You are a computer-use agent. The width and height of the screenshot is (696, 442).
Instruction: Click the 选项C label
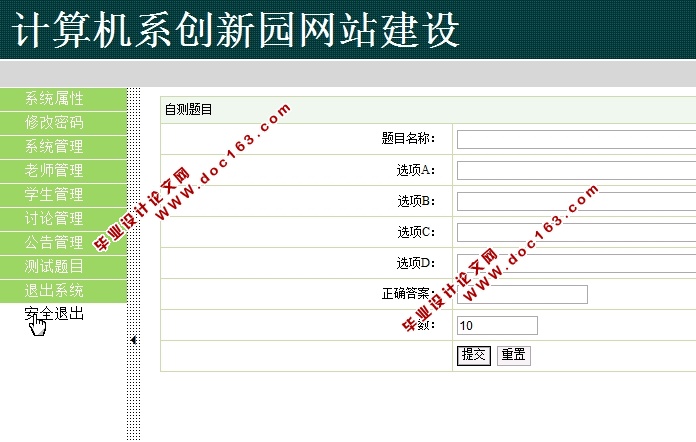click(x=416, y=232)
